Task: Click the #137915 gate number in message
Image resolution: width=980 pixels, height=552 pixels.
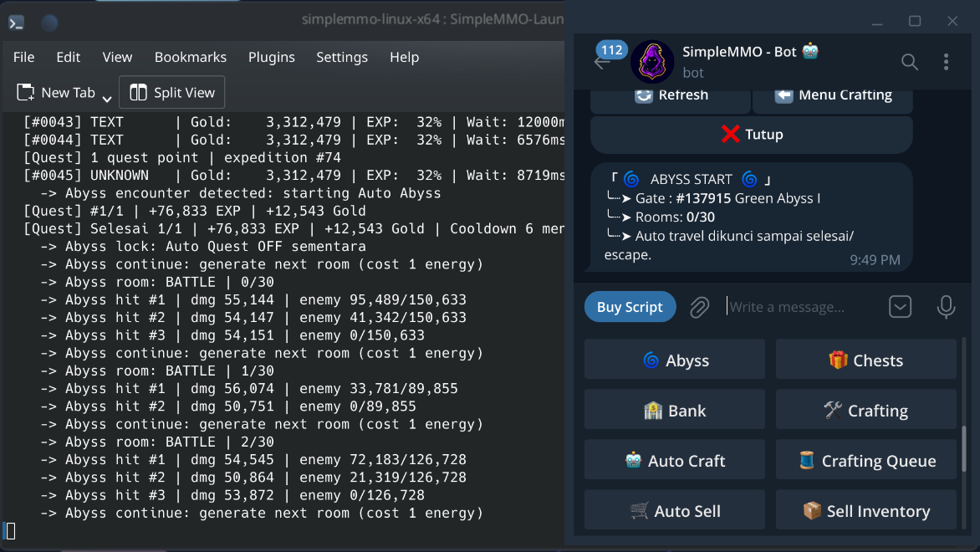Action: (703, 199)
